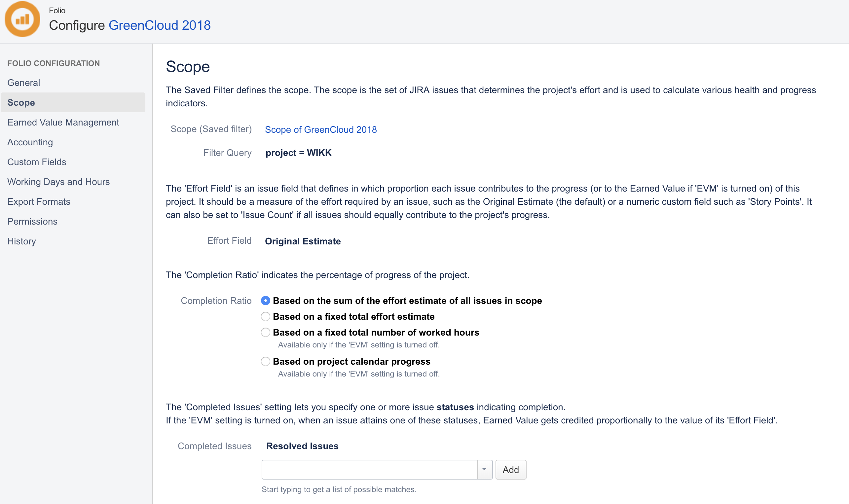Click the Original Estimate effort field value
Image resolution: width=849 pixels, height=504 pixels.
(303, 241)
